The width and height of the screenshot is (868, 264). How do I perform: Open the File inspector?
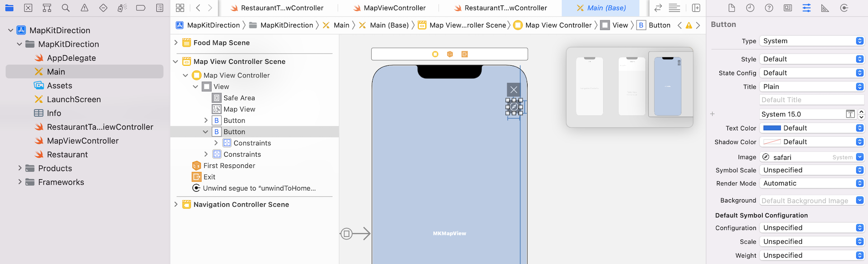[731, 8]
